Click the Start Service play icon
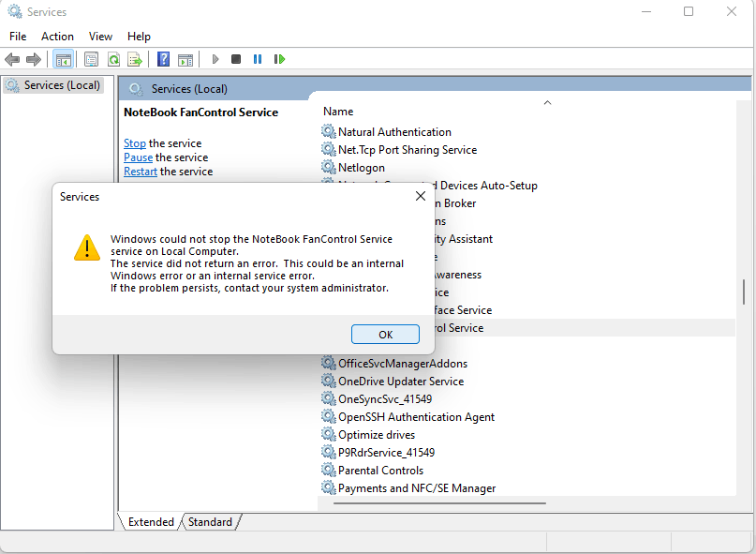756x554 pixels. click(215, 59)
